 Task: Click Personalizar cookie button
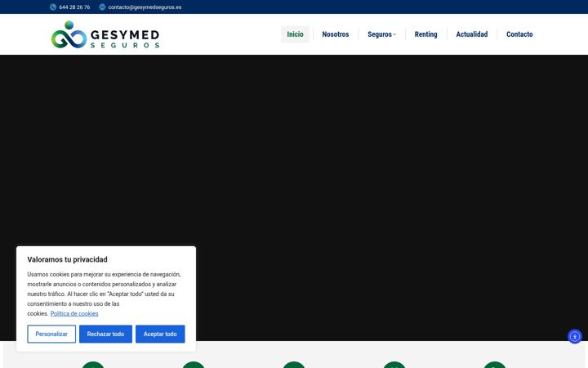click(51, 334)
